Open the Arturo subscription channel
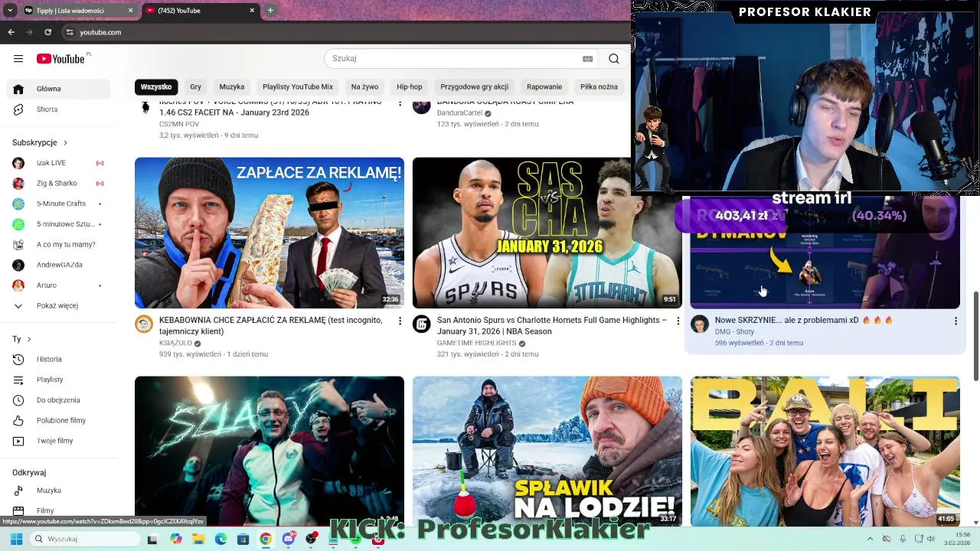The height and width of the screenshot is (551, 980). point(58,285)
